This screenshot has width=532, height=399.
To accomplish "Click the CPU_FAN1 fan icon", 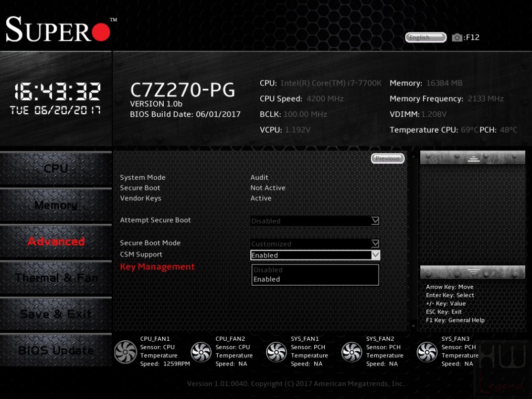I will [125, 351].
